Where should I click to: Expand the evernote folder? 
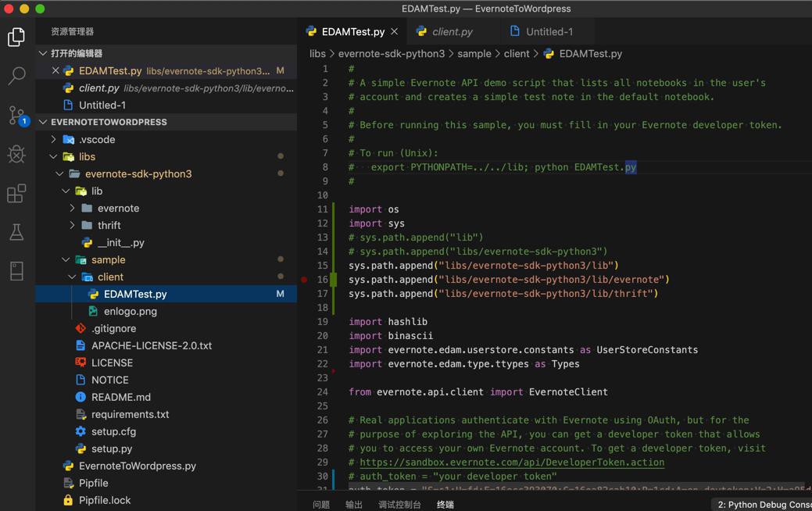click(x=71, y=208)
